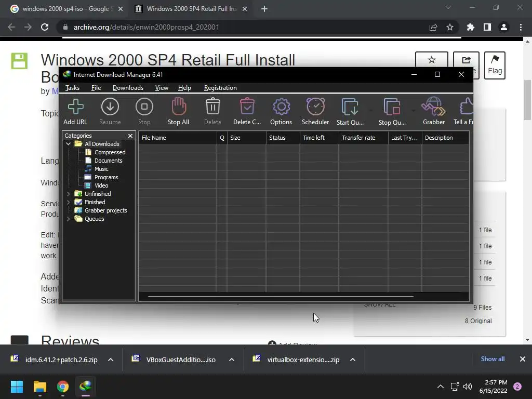The image size is (532, 399).
Task: Click the horizontal scrollbar in download list
Action: point(281,297)
